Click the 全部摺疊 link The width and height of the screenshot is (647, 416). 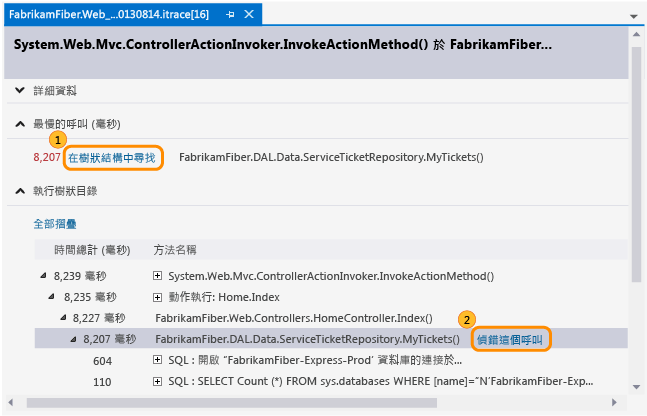pos(55,224)
